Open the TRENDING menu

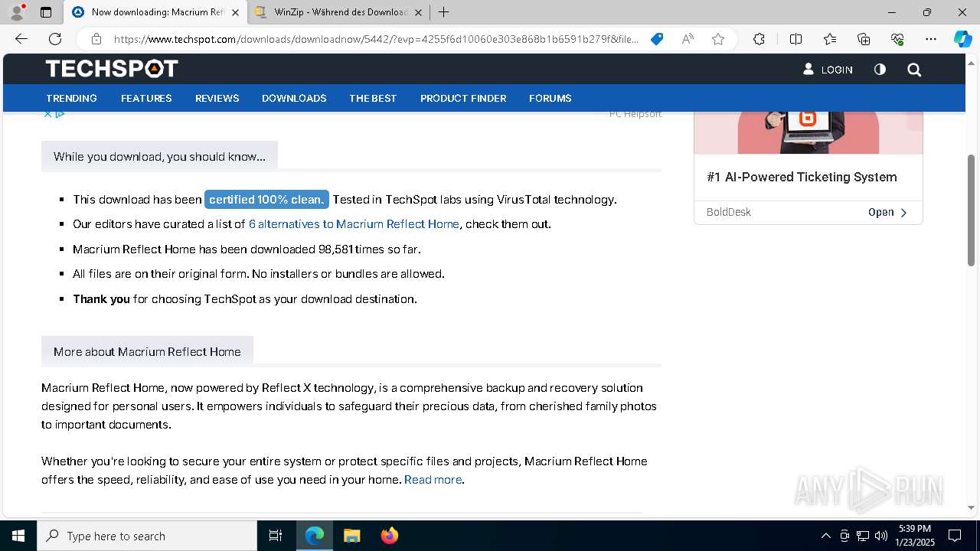point(71,98)
